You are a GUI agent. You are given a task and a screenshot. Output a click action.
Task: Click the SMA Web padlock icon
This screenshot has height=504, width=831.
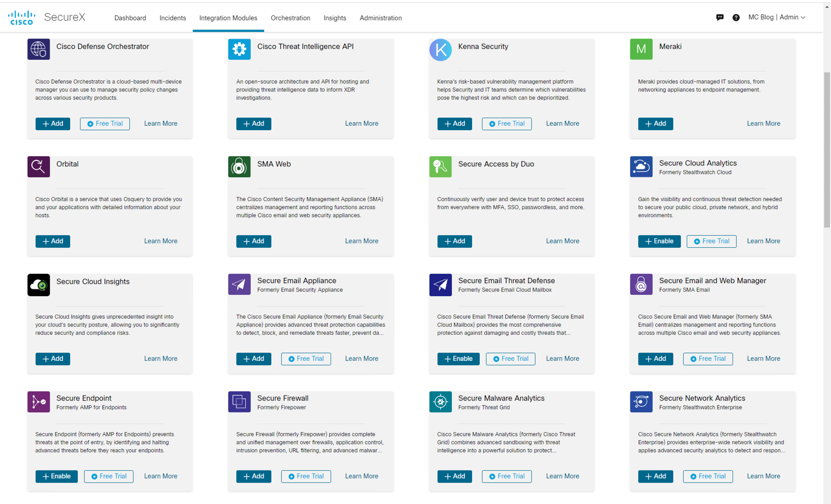coord(239,167)
